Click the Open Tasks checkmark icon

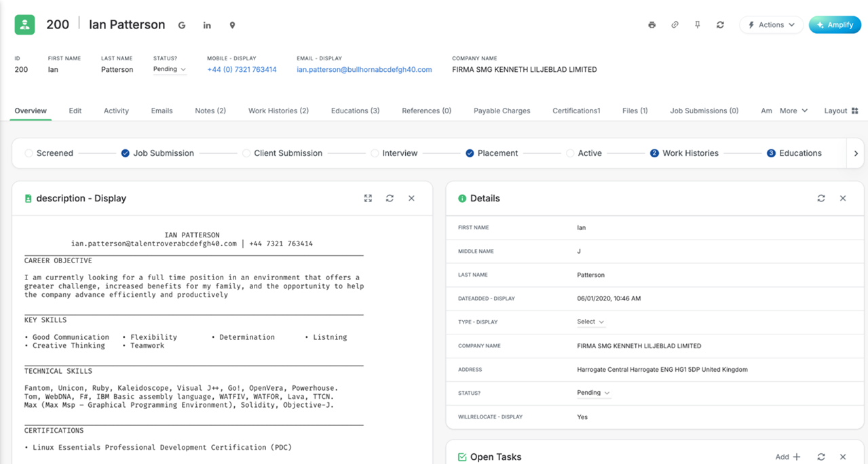pyautogui.click(x=462, y=457)
